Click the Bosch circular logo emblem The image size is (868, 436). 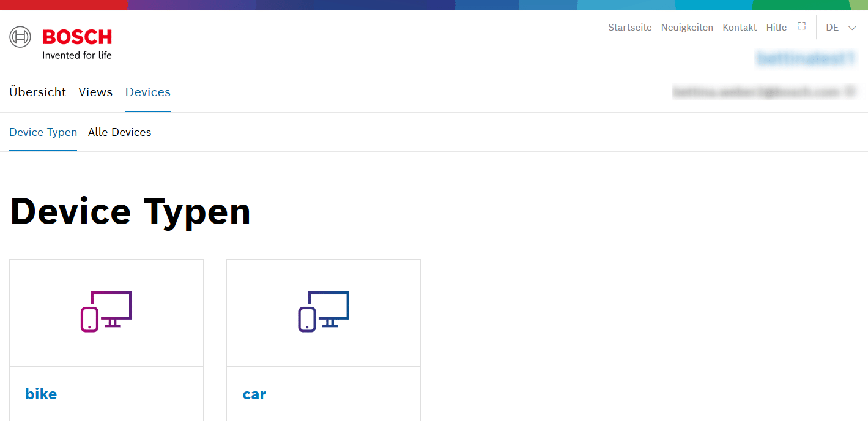coord(20,37)
